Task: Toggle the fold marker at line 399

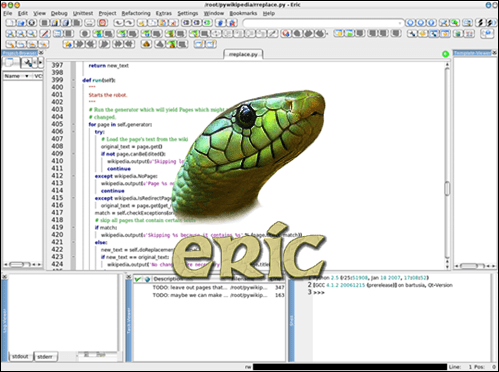Action: [x=74, y=80]
